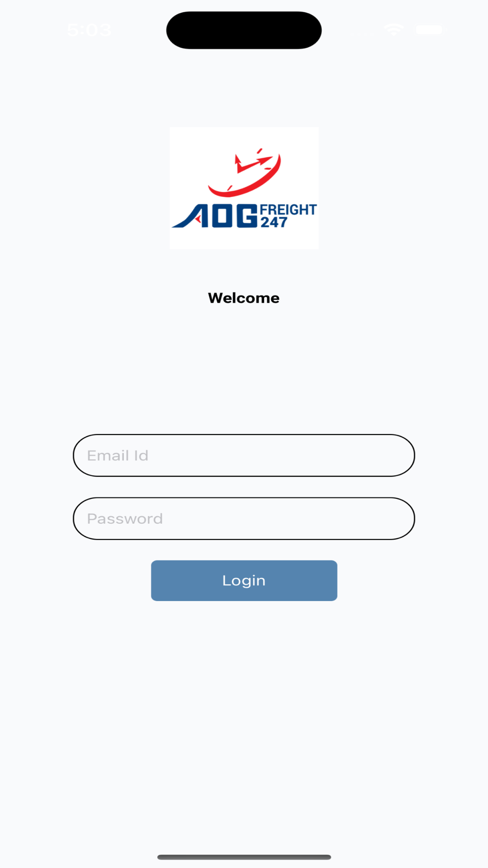Tap the black Dynamic Island pill

tap(244, 30)
